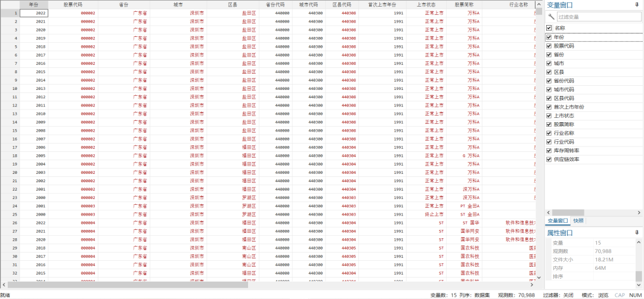Select the 城市 column header
Screen dimensions: 644x299
(178, 5)
